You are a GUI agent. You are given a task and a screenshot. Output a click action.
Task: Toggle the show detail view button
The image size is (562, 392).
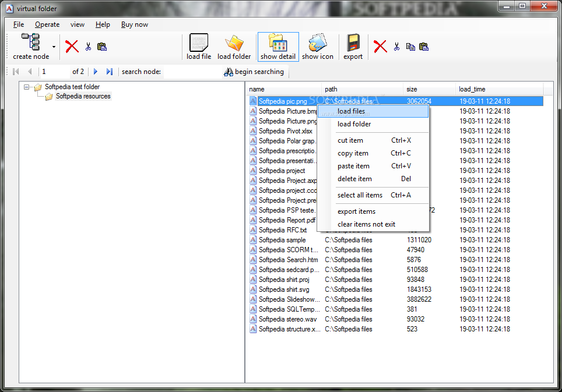click(278, 47)
